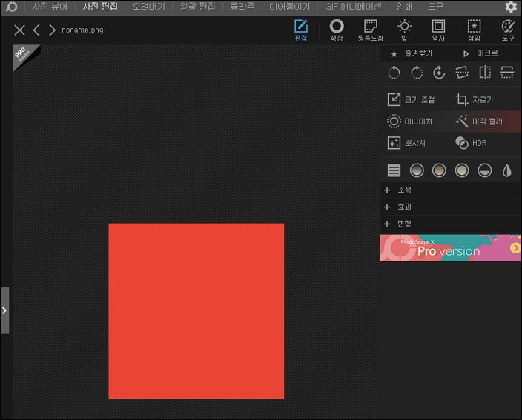Open the 색상 color panel
Image resolution: width=522 pixels, height=420 pixels.
(337, 30)
